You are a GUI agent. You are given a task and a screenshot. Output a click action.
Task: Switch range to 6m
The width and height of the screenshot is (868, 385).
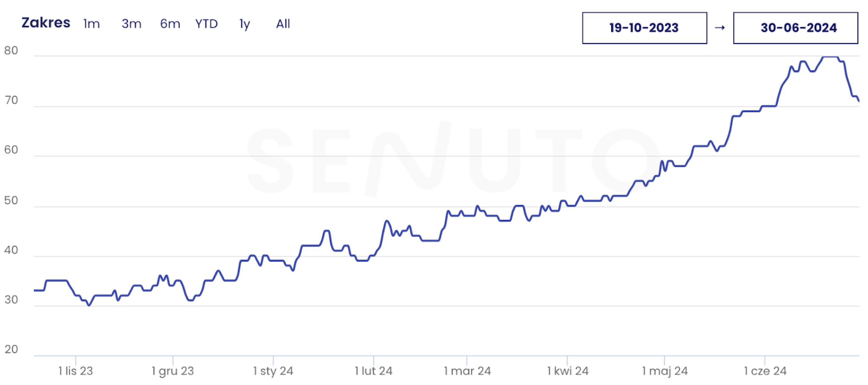pyautogui.click(x=170, y=24)
